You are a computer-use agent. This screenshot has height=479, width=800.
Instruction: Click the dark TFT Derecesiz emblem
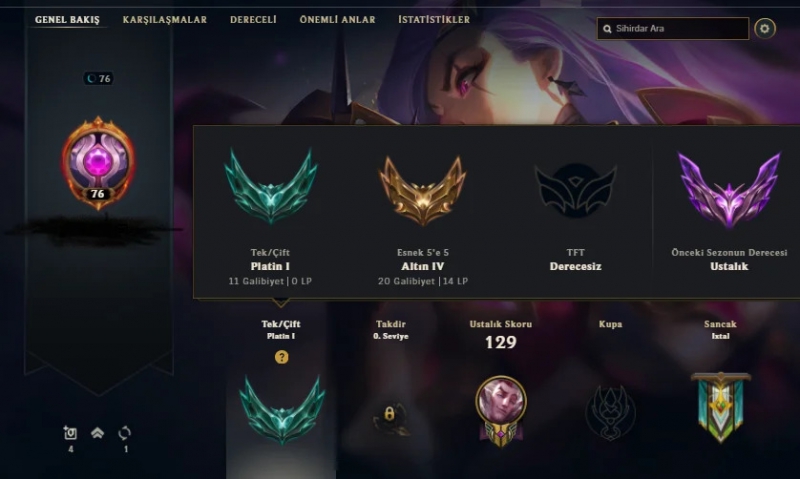pyautogui.click(x=575, y=190)
